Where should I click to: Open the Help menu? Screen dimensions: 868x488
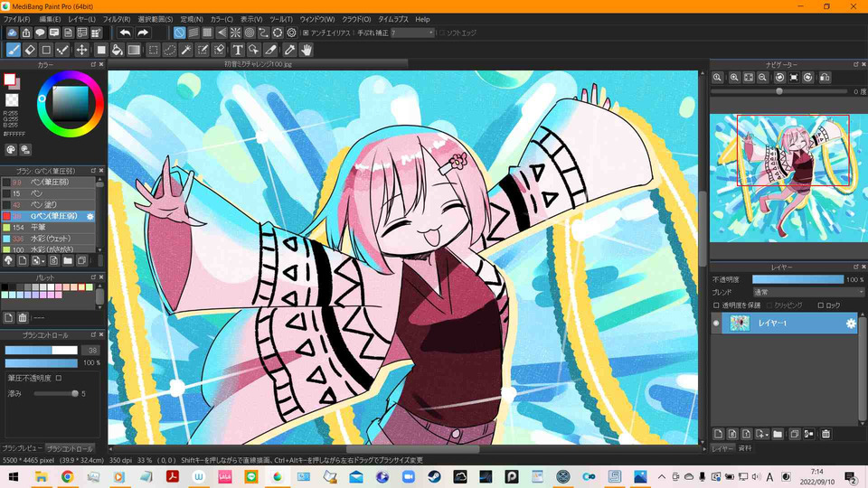point(422,19)
